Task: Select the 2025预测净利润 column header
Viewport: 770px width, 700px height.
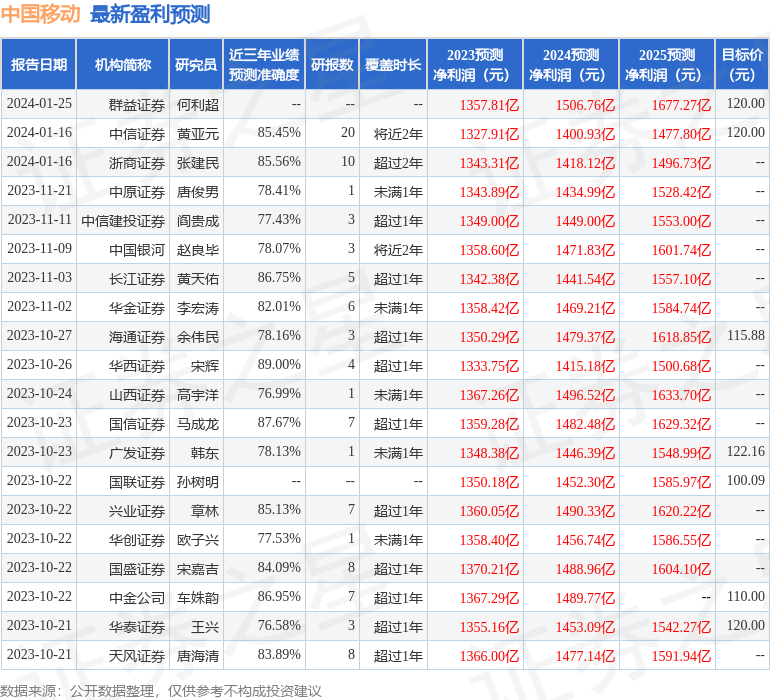Action: point(667,64)
